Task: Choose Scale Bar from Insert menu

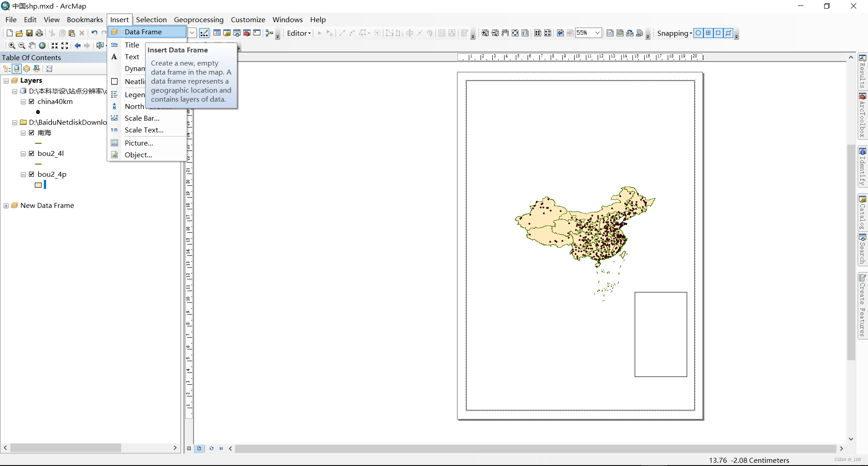Action: [142, 118]
